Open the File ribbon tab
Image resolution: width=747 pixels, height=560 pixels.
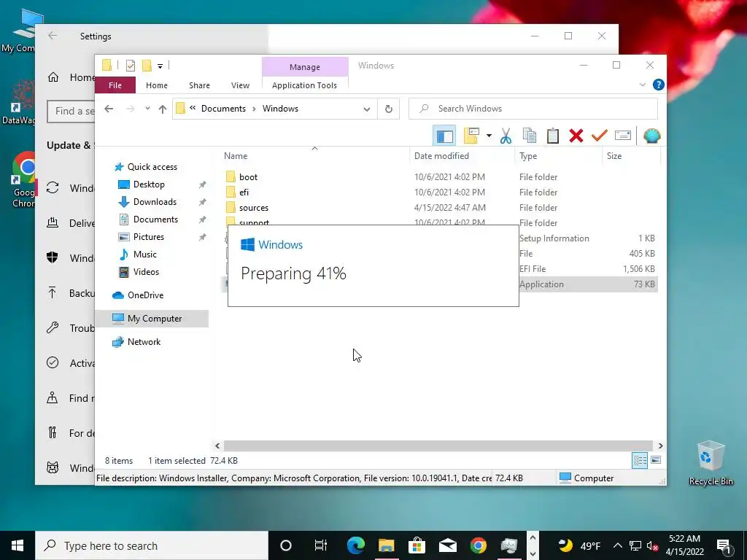[x=115, y=85]
